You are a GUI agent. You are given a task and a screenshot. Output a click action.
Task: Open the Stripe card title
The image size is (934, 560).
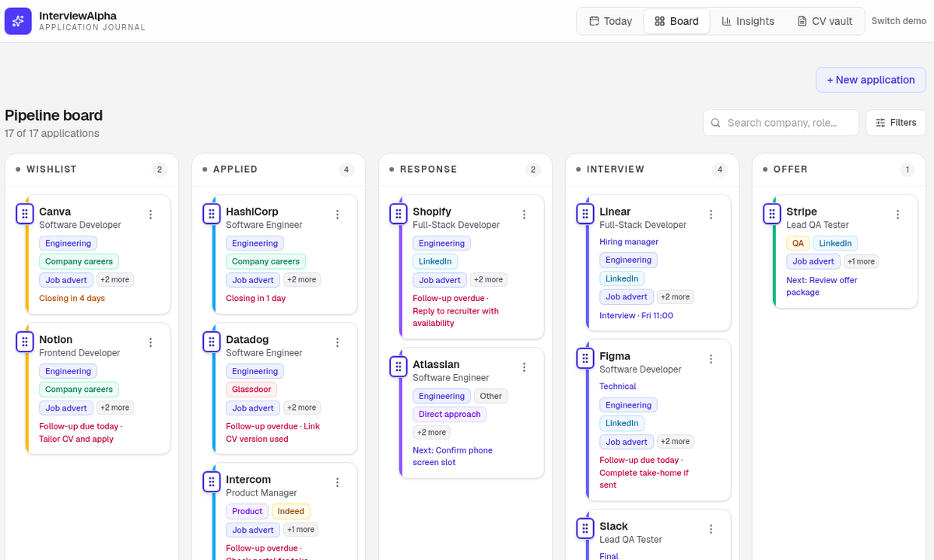(802, 212)
